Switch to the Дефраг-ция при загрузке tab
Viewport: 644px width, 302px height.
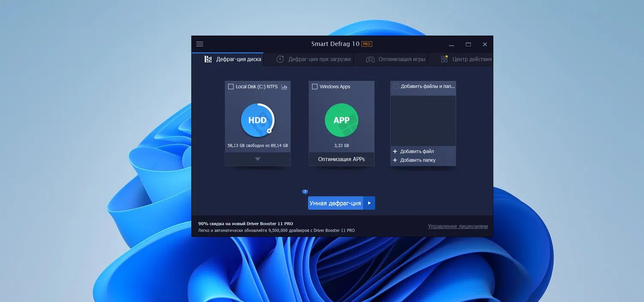pos(313,59)
